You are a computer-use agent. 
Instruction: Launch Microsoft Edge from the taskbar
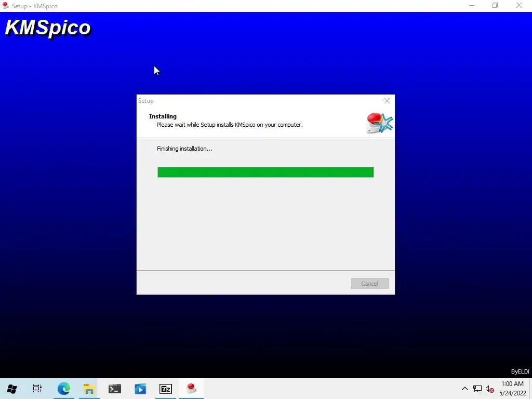[x=63, y=389]
